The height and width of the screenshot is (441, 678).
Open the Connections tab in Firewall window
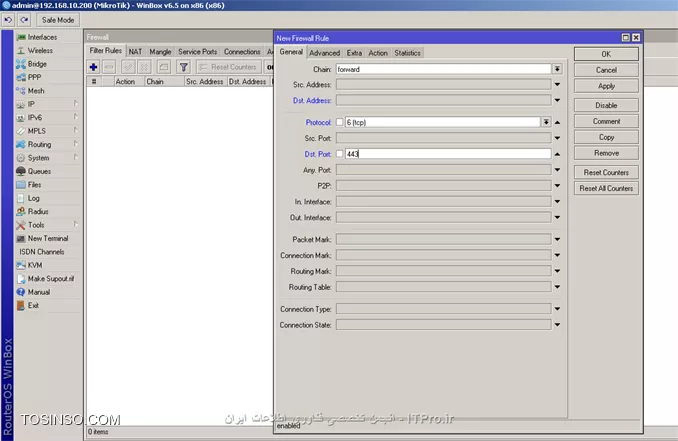242,52
